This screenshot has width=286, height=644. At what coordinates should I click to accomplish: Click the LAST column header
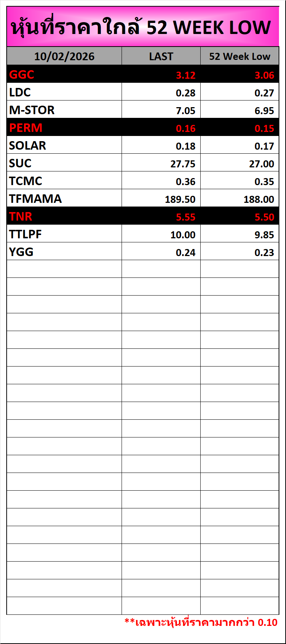[x=161, y=57]
